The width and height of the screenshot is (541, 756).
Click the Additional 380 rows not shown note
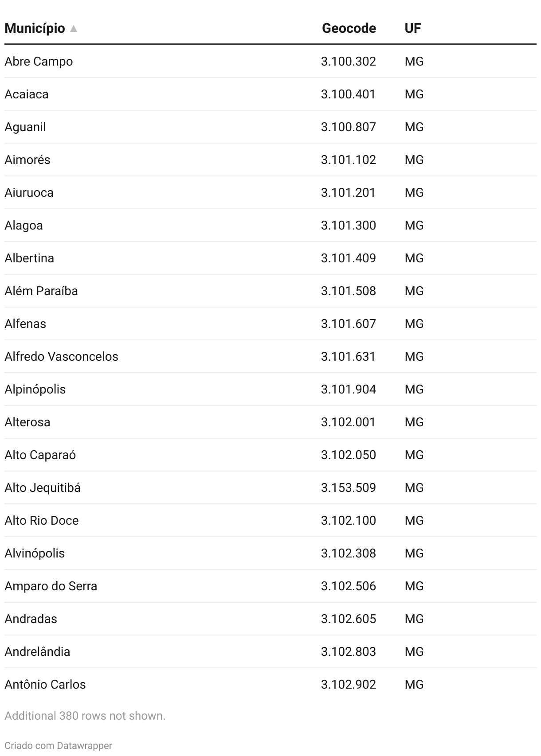point(85,716)
